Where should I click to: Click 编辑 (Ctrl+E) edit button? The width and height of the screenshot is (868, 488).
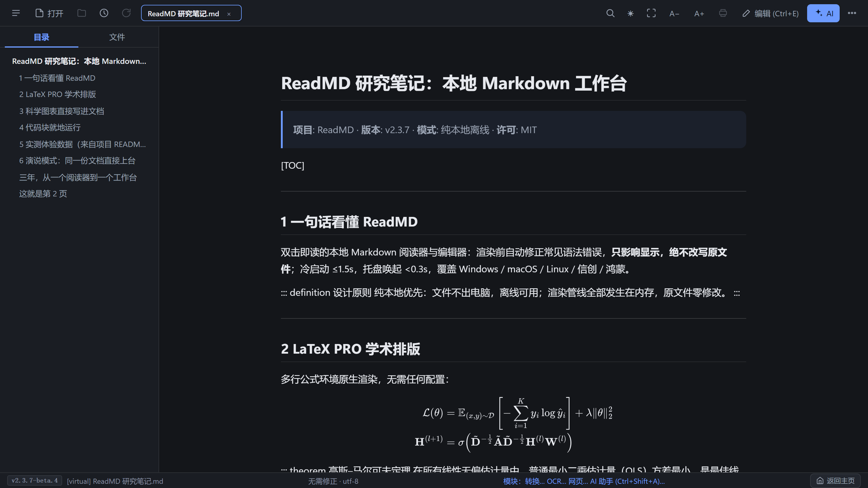pos(770,14)
